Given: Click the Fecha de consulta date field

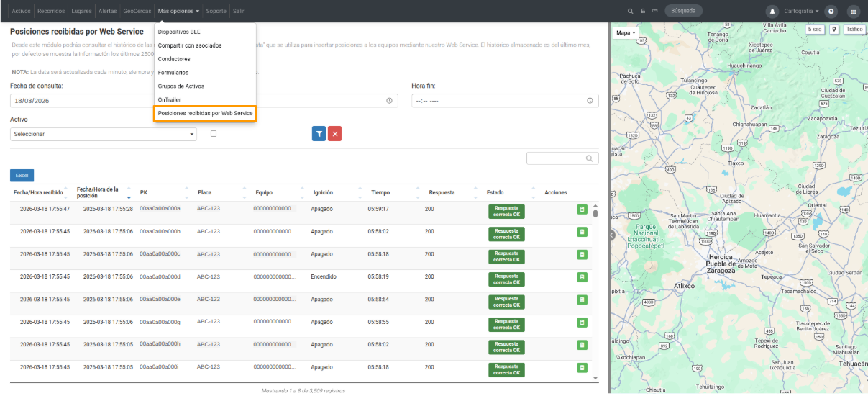Looking at the screenshot, I should (83, 101).
